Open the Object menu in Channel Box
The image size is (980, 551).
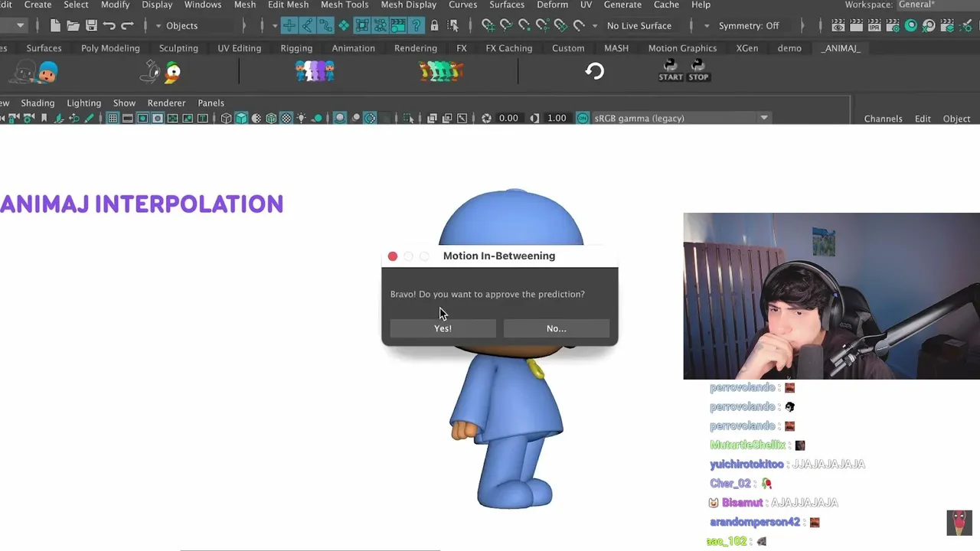coord(956,119)
